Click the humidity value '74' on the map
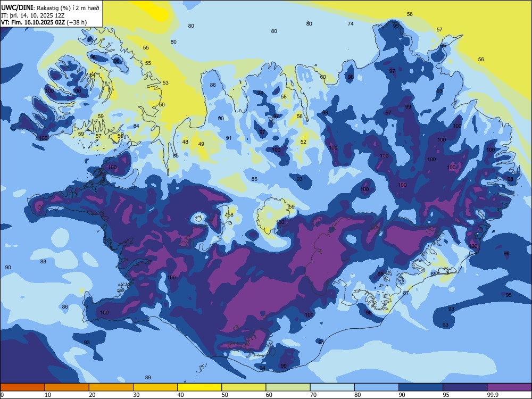The width and height of the screenshot is (532, 399). point(351,24)
